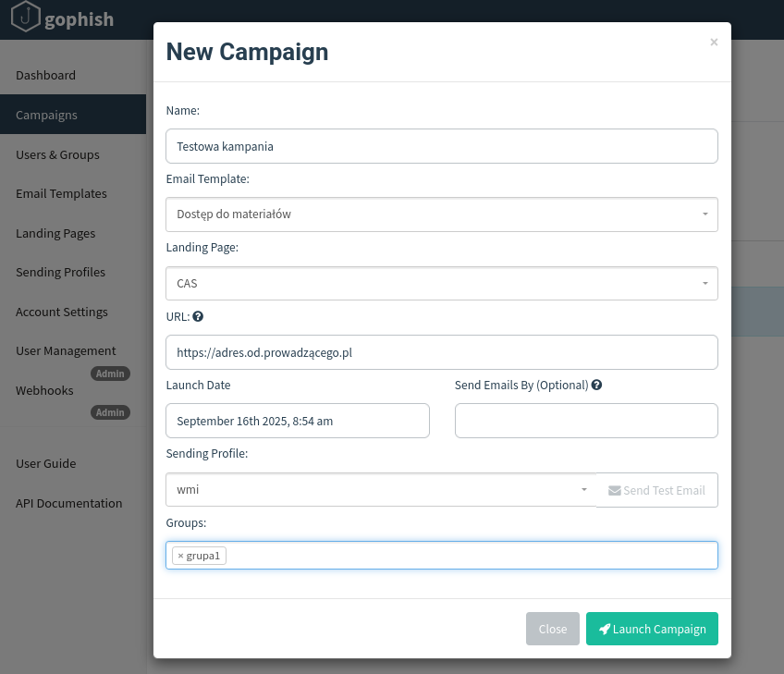
Task: Click the campaign Name input field
Action: click(442, 146)
